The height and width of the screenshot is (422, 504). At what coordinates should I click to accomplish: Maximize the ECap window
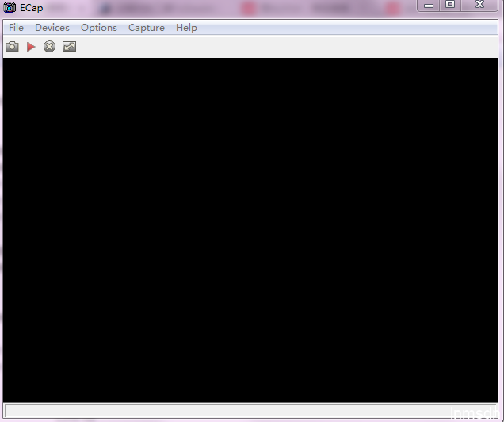[450, 5]
